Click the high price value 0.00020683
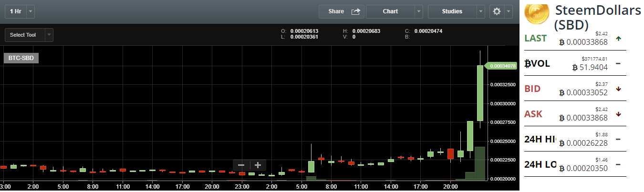The height and width of the screenshot is (192, 644). (366, 31)
